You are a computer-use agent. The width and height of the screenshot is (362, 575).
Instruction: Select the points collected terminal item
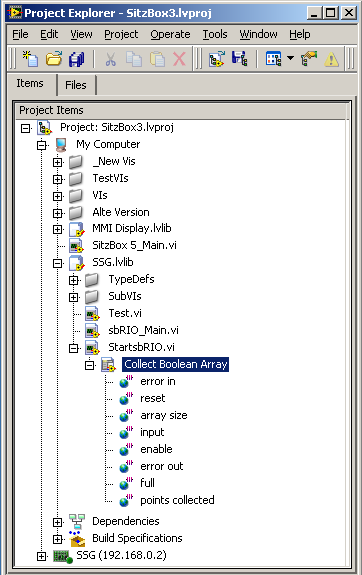click(177, 500)
